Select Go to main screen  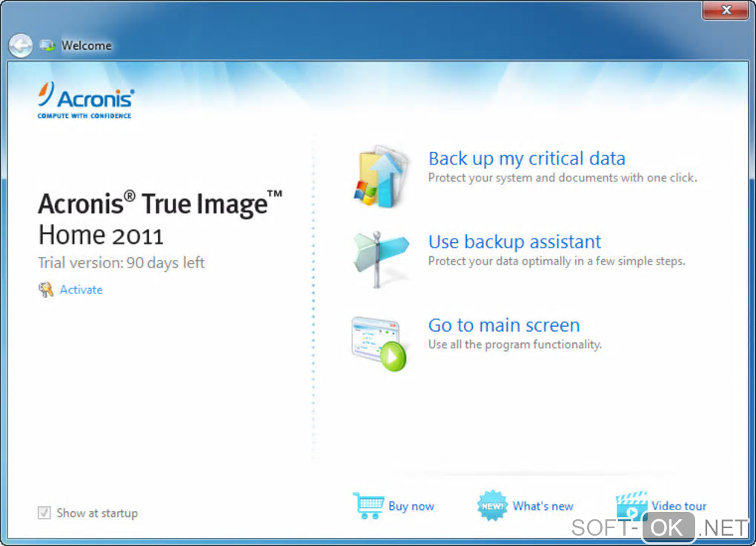(504, 325)
